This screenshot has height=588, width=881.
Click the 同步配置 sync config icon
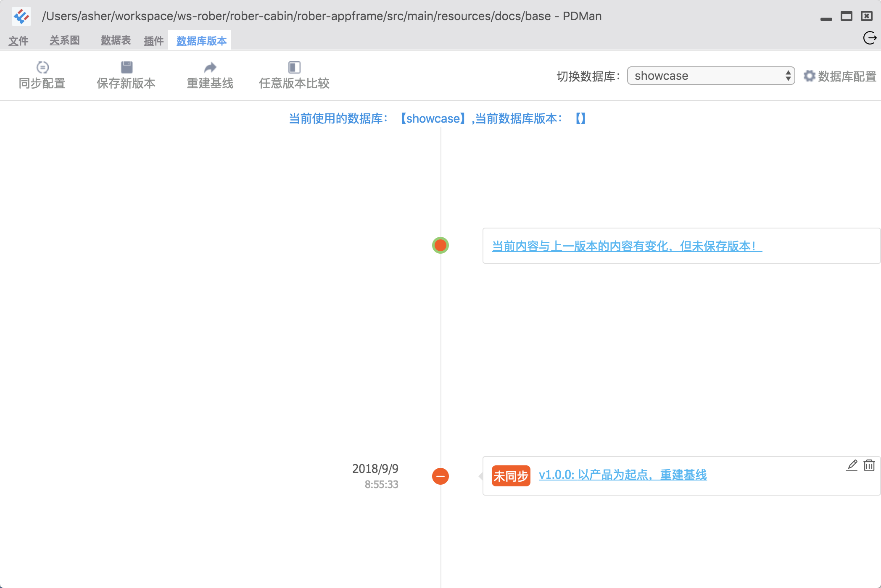click(x=42, y=67)
